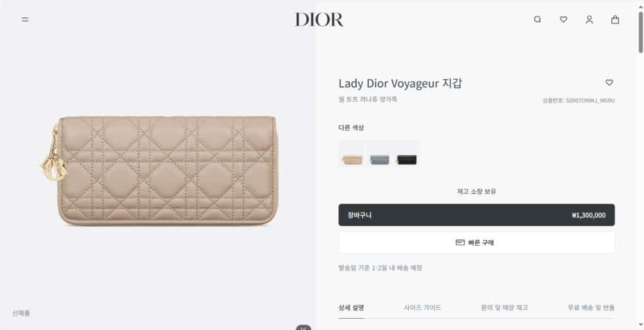Click the scrollbar down arrow
This screenshot has height=330, width=644.
(640, 326)
